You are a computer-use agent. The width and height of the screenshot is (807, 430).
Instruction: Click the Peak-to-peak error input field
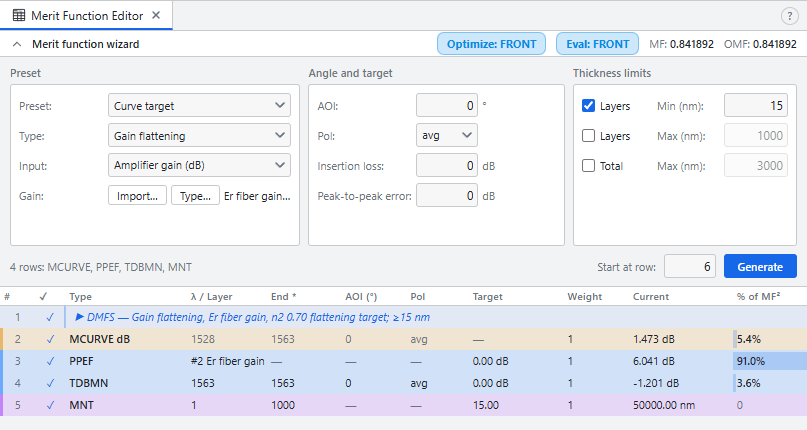(447, 196)
